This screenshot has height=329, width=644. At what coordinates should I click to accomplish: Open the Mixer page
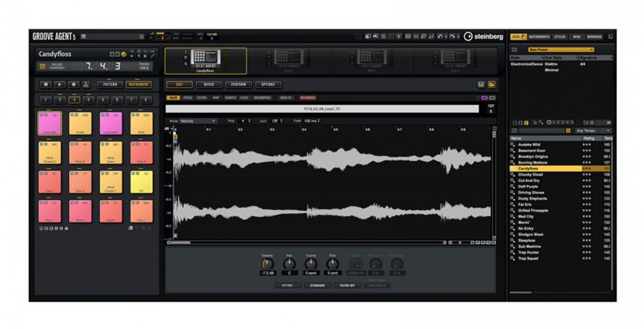pos(209,84)
